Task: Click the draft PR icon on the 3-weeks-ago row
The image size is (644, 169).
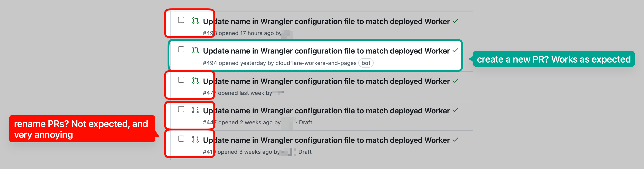Action: tap(195, 139)
